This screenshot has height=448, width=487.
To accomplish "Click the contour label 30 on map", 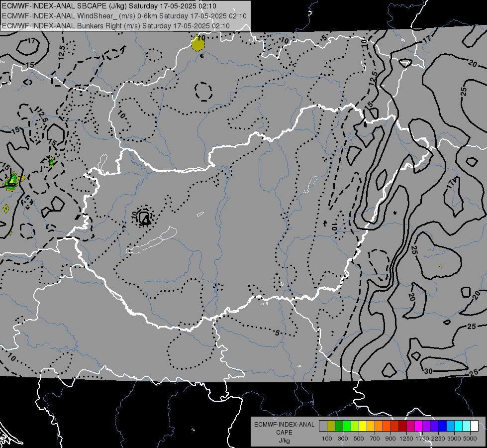I will coord(428,371).
